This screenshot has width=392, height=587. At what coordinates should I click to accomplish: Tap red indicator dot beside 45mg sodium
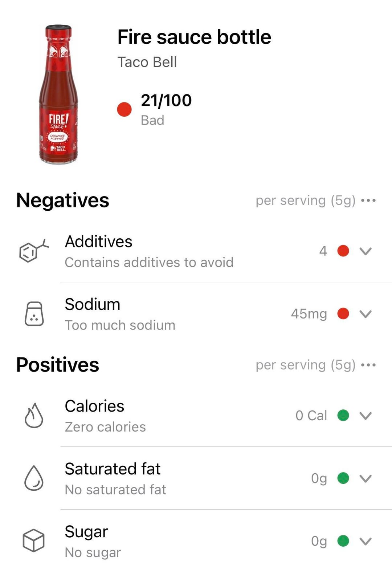point(343,313)
